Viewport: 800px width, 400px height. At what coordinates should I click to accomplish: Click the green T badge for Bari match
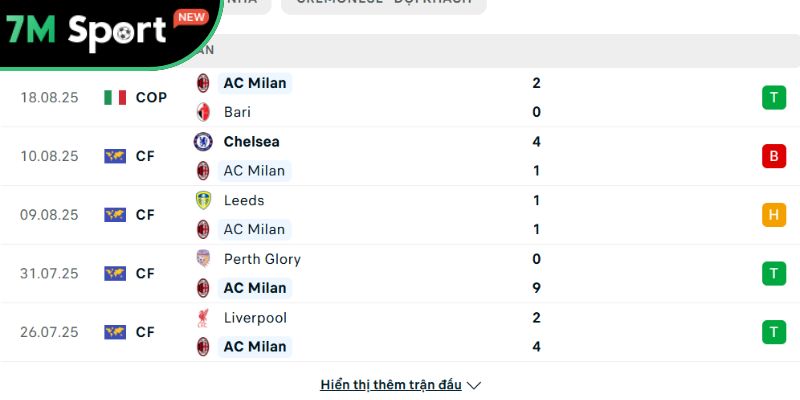pos(773,97)
